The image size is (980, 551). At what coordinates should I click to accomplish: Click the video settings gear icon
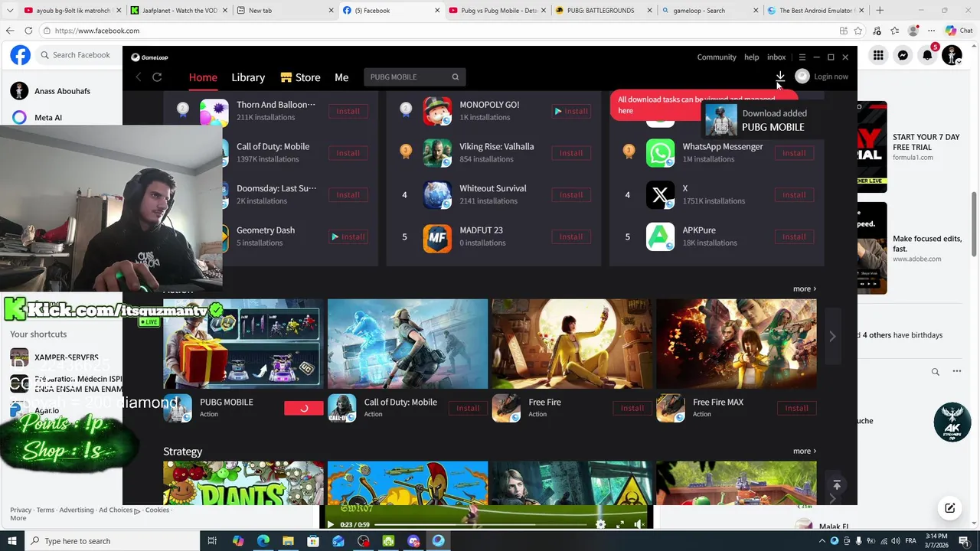600,524
